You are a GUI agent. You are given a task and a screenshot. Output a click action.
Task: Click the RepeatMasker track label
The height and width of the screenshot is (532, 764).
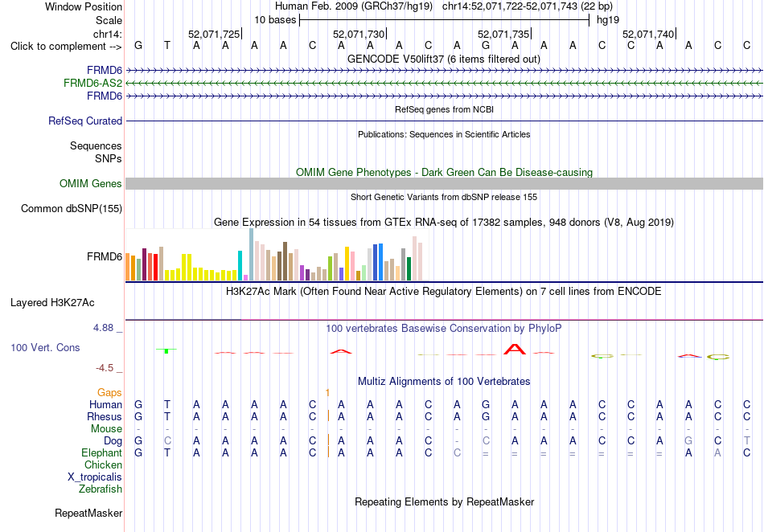pos(88,513)
